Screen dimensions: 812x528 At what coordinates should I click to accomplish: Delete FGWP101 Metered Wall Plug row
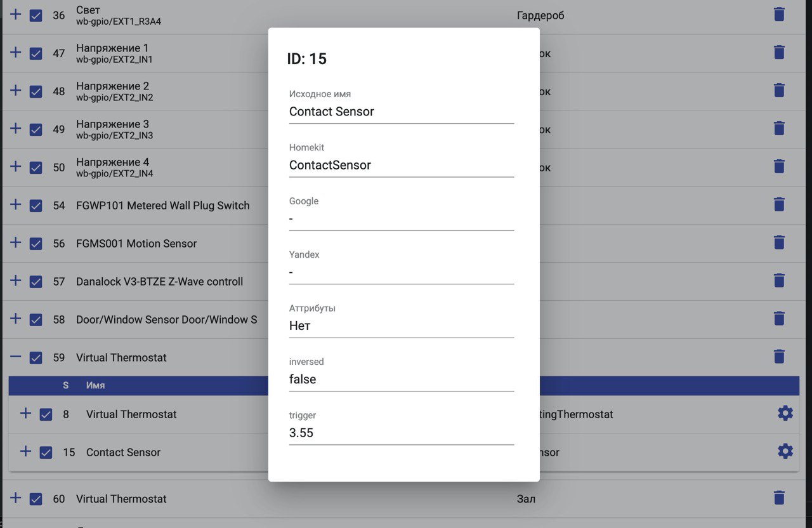(x=780, y=204)
